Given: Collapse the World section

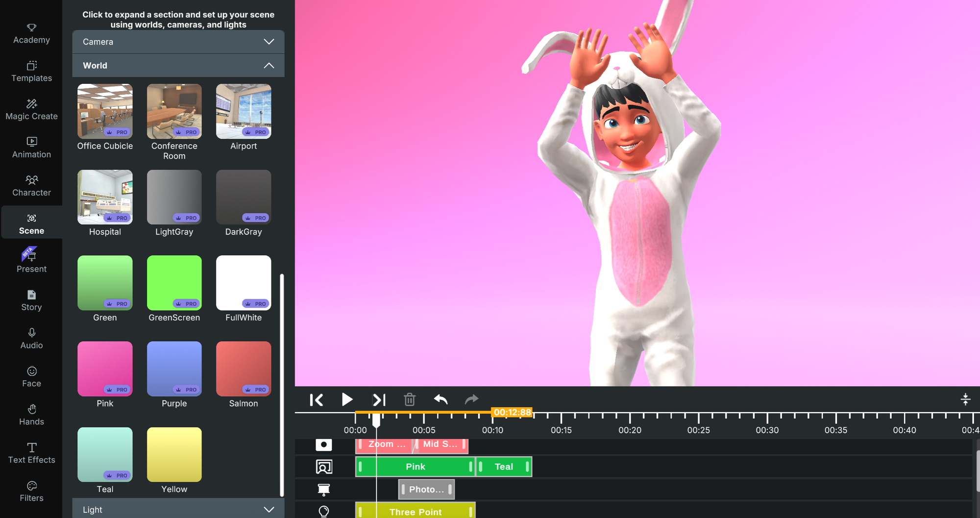Looking at the screenshot, I should click(178, 65).
